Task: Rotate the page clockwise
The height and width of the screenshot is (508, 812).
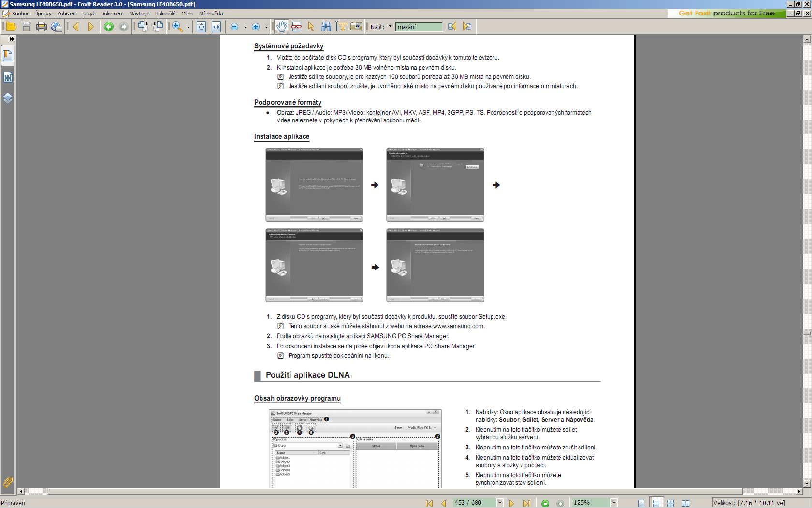Action: (143, 27)
